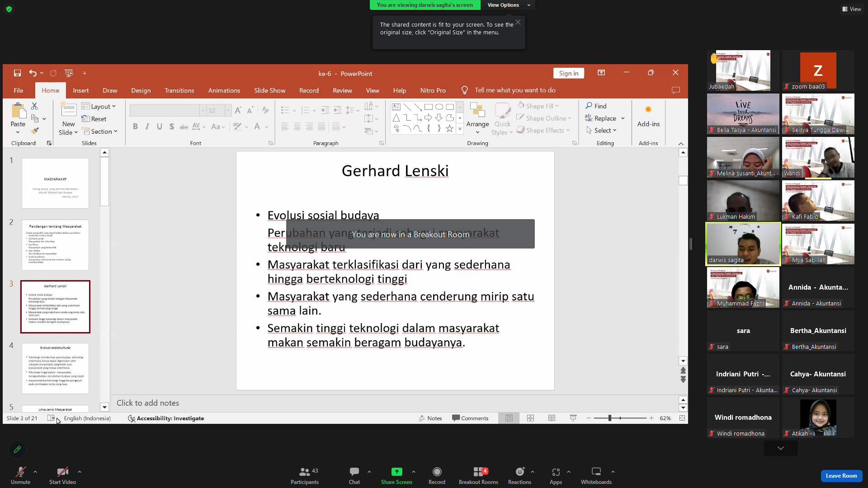Click the Zoom annotate pencil icon
Viewport: 868px width, 488px height.
click(17, 450)
